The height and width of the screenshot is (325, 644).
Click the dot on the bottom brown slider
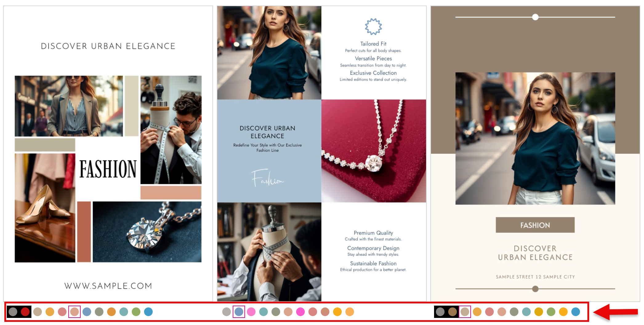coord(535,289)
